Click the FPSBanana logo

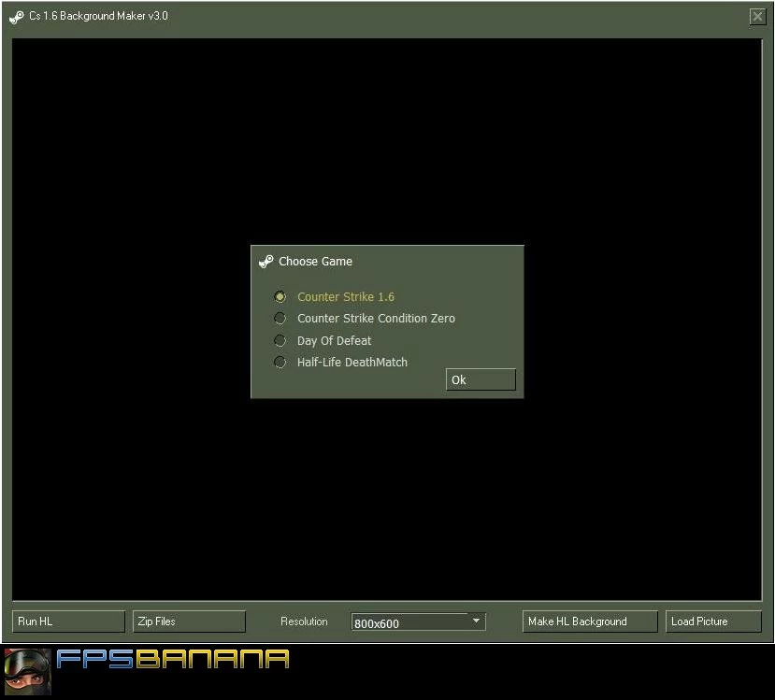click(172, 660)
